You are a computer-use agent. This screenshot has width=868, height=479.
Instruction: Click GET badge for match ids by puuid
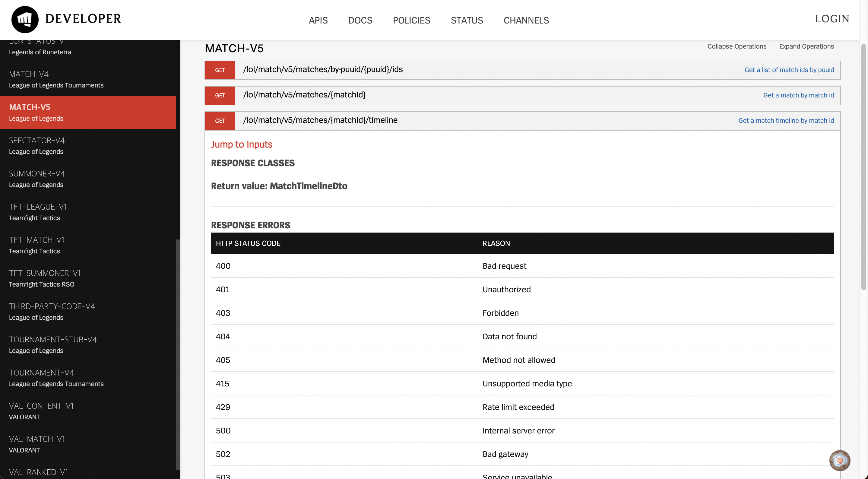click(x=220, y=70)
